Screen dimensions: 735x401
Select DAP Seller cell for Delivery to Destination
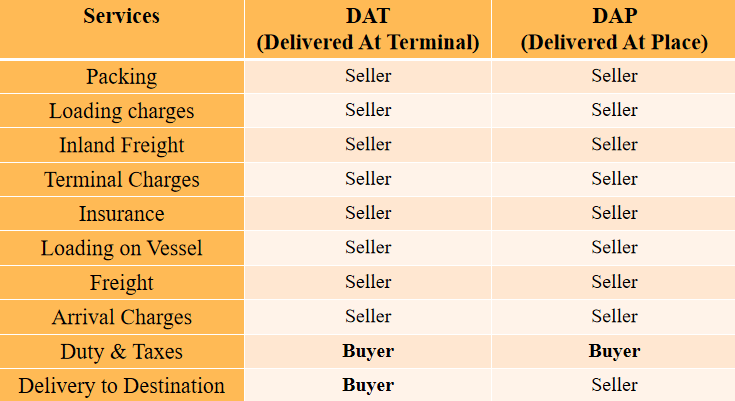(614, 385)
